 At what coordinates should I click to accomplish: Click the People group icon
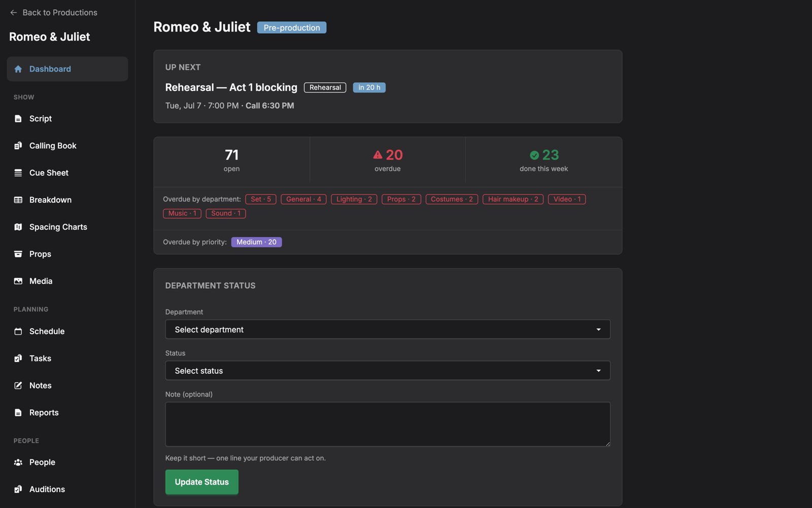[18, 462]
